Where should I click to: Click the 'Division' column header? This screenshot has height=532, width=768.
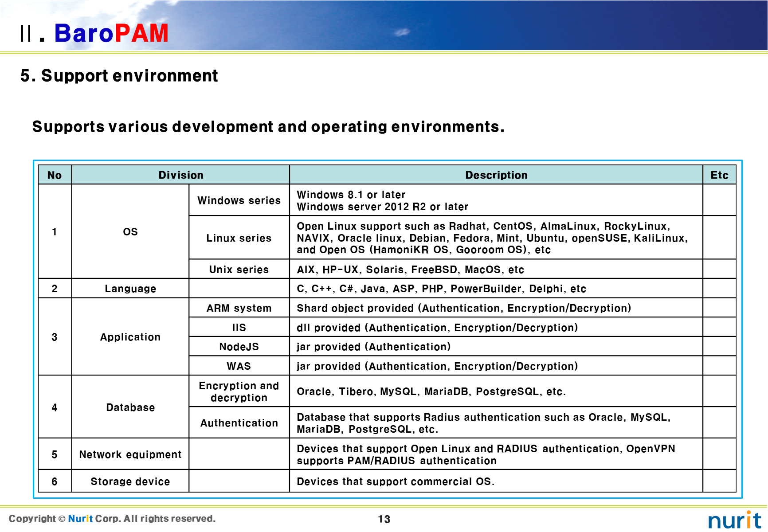pos(181,175)
